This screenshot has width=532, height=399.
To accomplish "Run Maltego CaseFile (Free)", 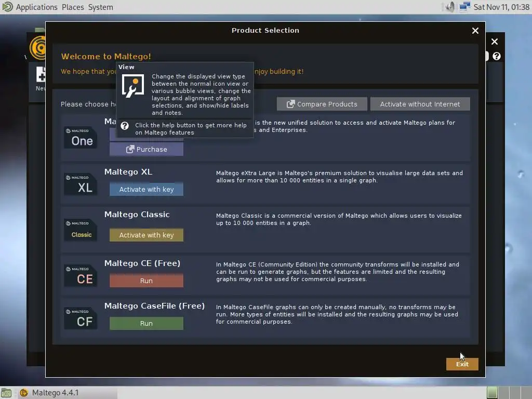I will pos(146,323).
